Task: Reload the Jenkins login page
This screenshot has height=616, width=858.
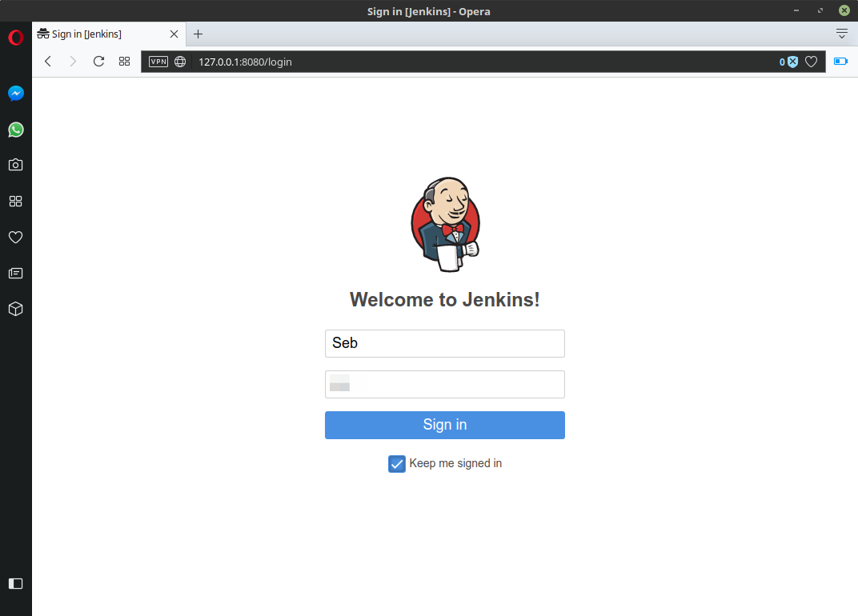Action: 98,62
